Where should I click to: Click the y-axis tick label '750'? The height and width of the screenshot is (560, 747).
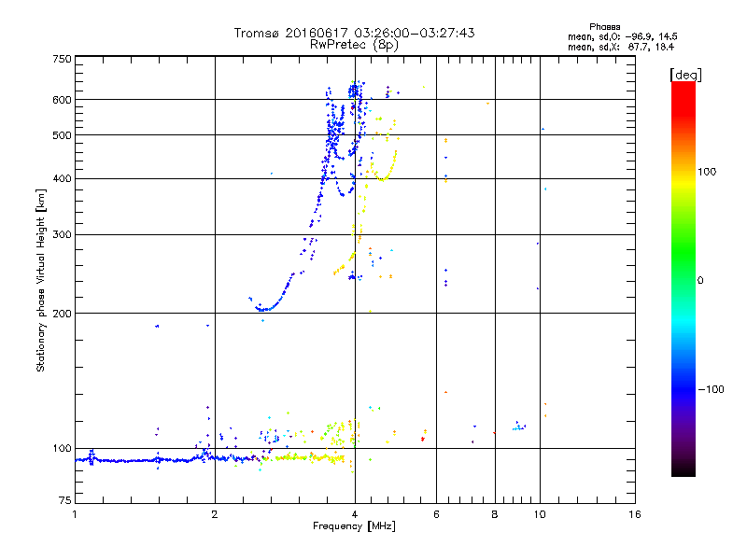click(x=62, y=59)
